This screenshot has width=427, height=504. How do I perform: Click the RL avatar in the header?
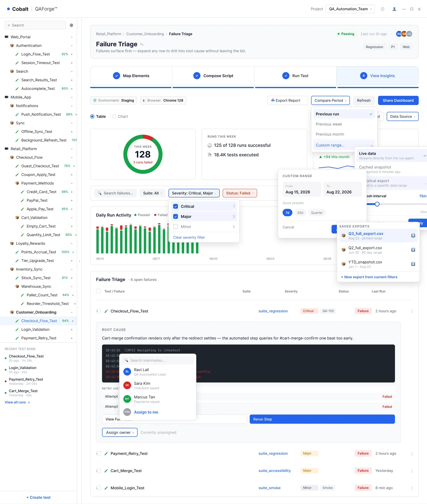coord(399,34)
